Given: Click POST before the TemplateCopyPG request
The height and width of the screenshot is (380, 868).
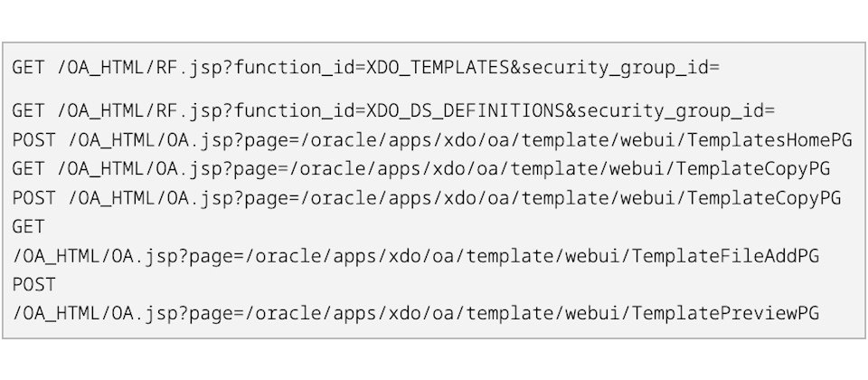Looking at the screenshot, I should [34, 198].
